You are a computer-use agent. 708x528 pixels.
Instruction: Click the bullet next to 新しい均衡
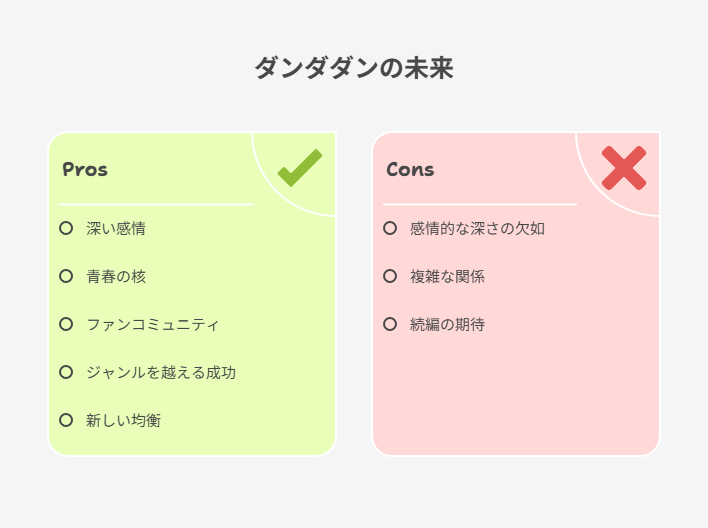click(x=66, y=420)
